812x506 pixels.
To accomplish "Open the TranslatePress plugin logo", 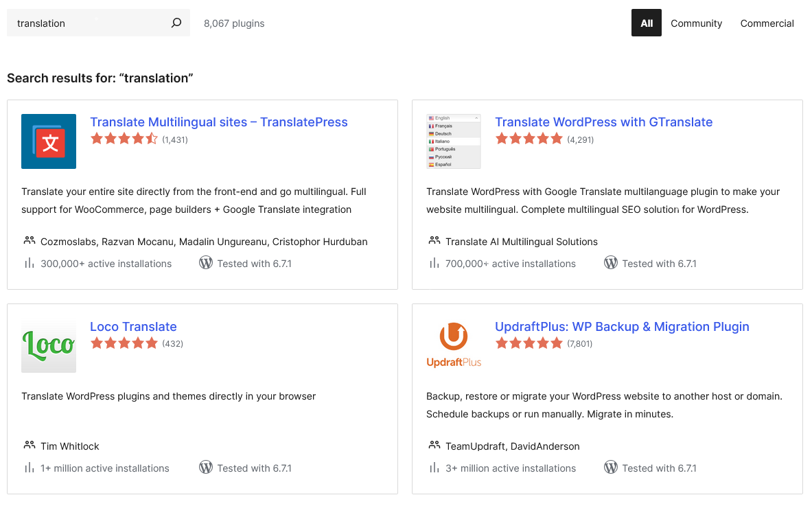I will point(49,141).
